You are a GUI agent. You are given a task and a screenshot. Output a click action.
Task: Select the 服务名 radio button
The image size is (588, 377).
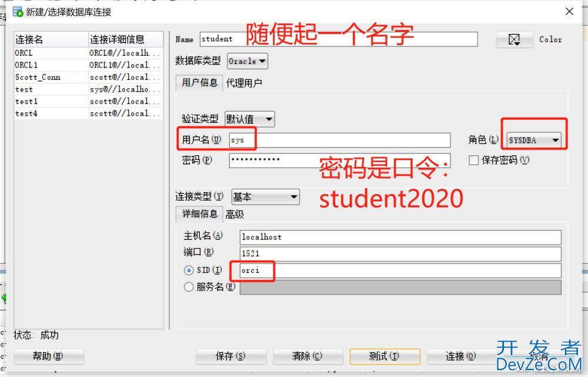pyautogui.click(x=189, y=287)
